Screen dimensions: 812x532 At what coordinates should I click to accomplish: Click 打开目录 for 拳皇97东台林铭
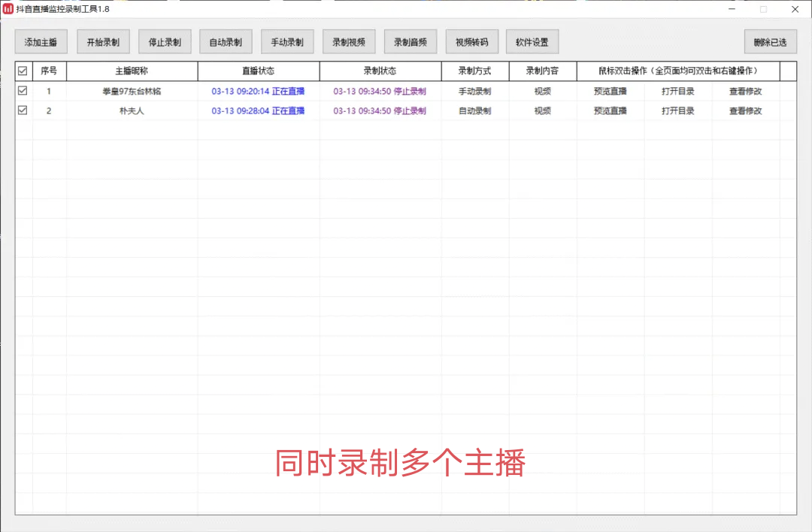(x=678, y=91)
